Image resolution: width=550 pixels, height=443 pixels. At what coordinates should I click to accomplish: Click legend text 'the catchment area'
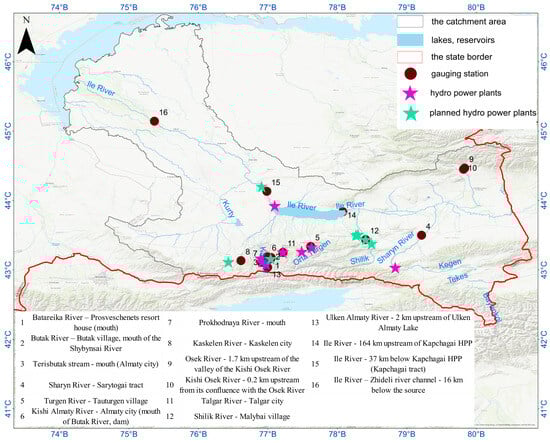468,22
